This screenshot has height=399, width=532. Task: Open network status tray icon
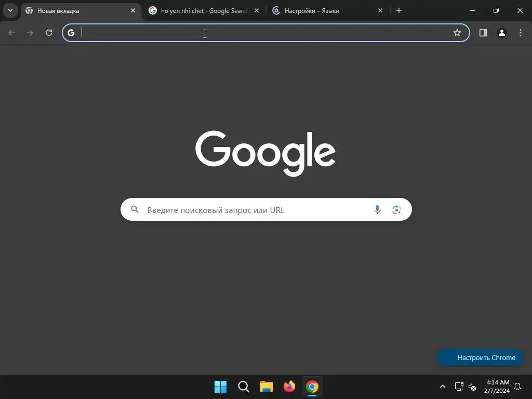(459, 387)
